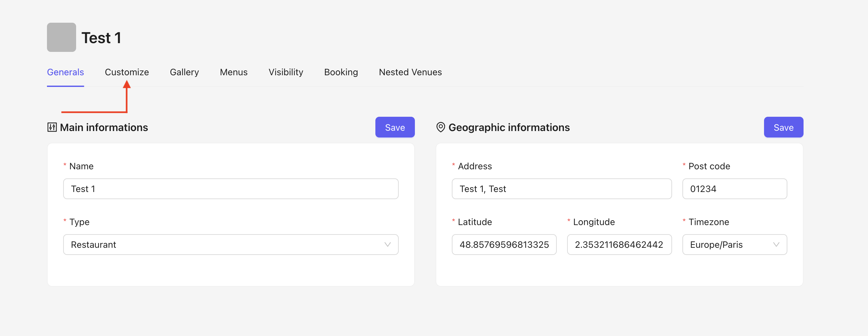The height and width of the screenshot is (336, 868).
Task: Save the Main informations section
Action: point(394,127)
